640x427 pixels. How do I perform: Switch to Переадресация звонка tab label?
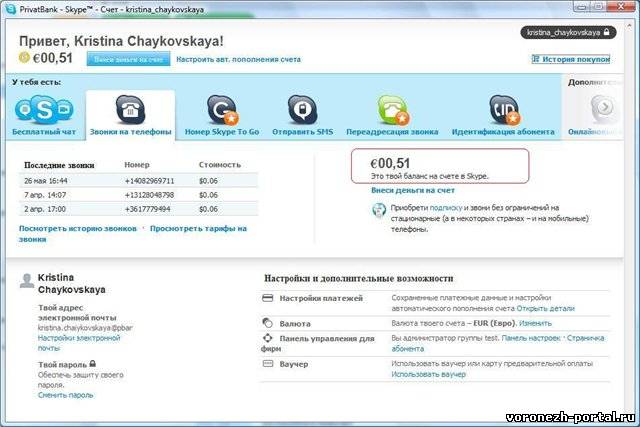392,132
